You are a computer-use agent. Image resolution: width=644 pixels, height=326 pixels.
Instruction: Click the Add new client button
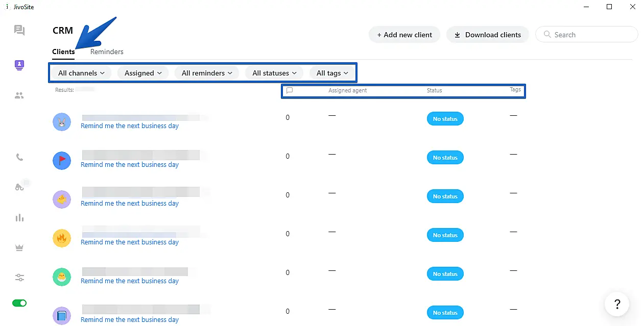[404, 35]
